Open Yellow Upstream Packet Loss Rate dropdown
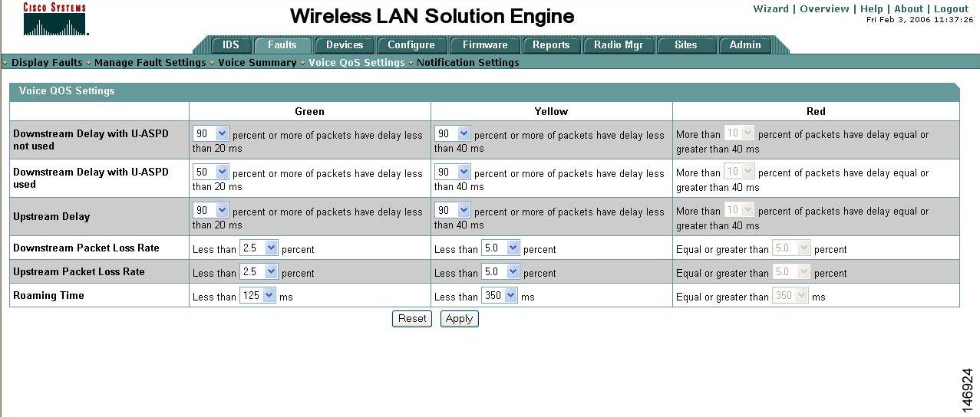Image resolution: width=980 pixels, height=417 pixels. [x=500, y=271]
